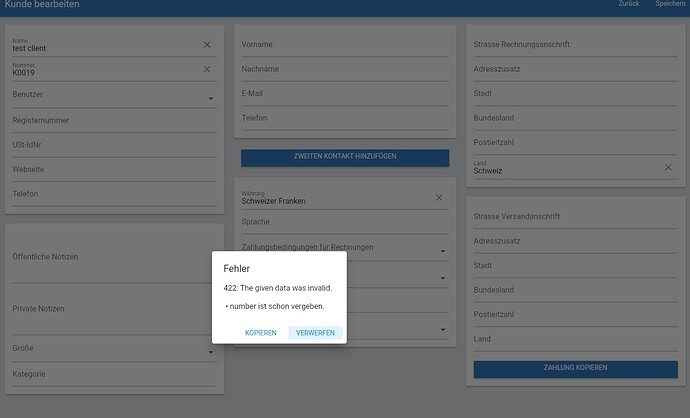This screenshot has height=418, width=690.
Task: Select the E-Mail input field
Action: click(345, 94)
